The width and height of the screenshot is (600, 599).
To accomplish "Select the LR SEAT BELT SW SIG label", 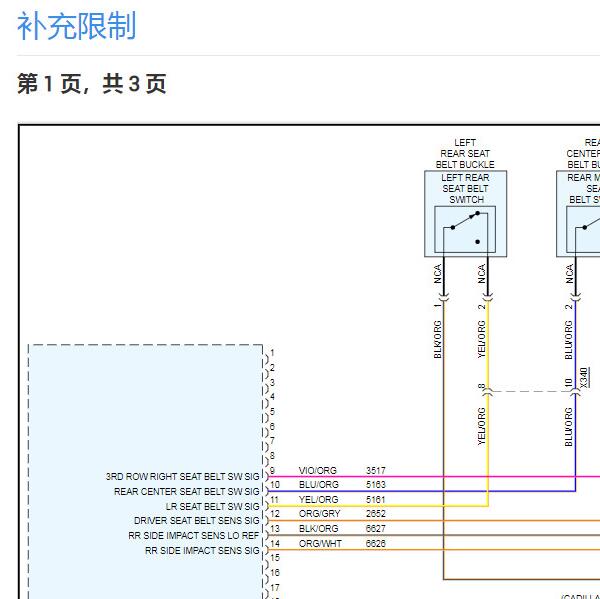I will [212, 506].
